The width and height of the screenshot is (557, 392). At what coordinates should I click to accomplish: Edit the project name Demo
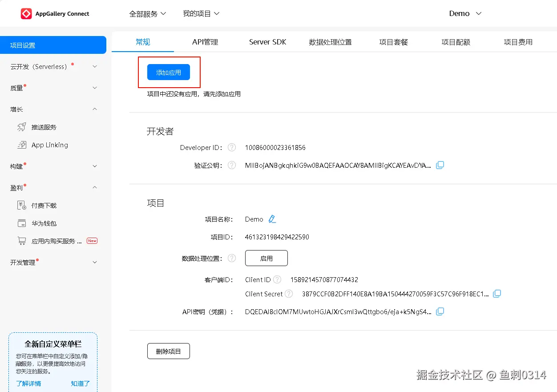(272, 219)
